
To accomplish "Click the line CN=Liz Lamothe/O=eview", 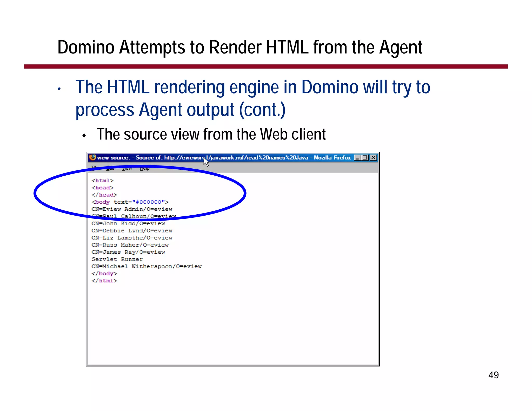I will [132, 238].
